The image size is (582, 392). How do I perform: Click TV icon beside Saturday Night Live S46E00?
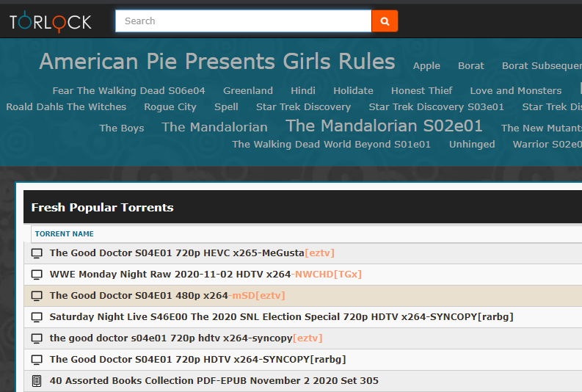[37, 317]
